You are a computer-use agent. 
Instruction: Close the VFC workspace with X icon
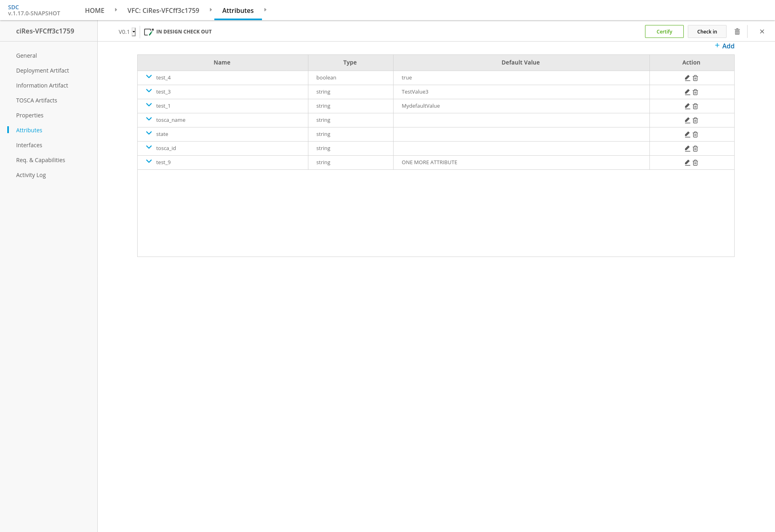point(762,31)
